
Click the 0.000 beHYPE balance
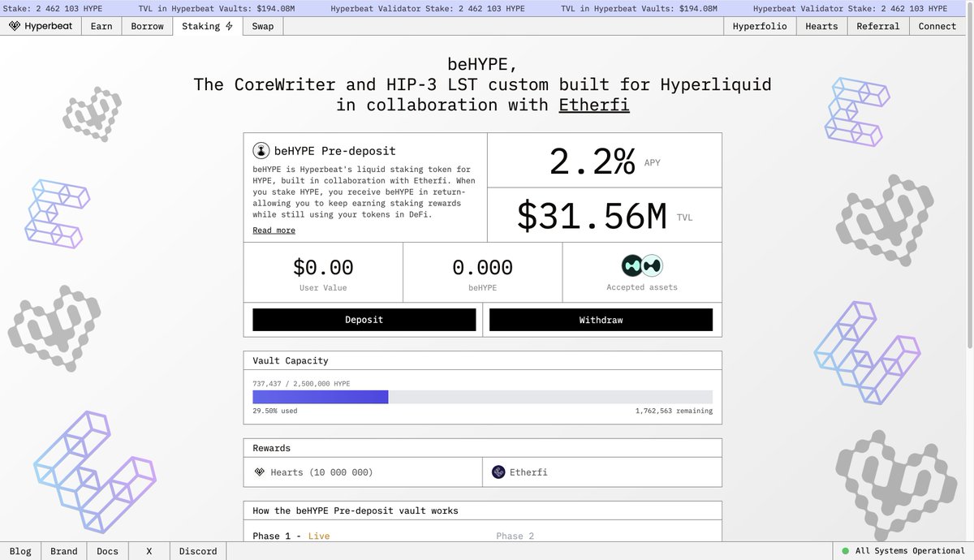482,267
